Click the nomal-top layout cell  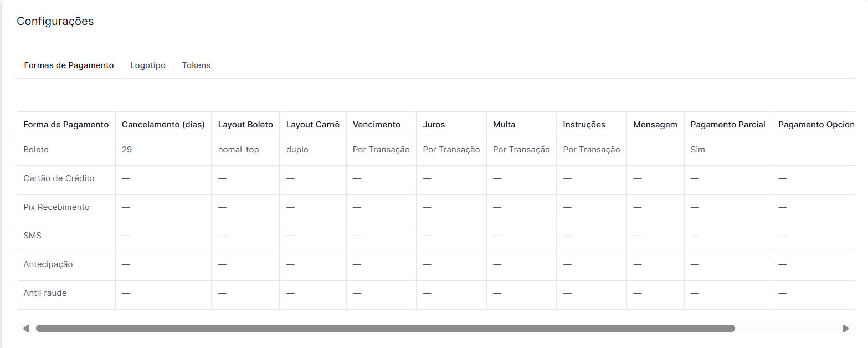pyautogui.click(x=239, y=150)
